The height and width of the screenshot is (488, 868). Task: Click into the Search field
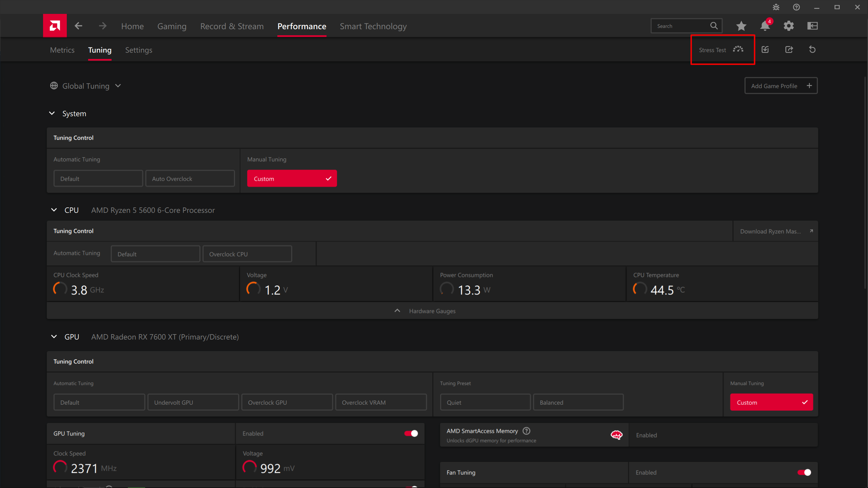[x=682, y=26]
